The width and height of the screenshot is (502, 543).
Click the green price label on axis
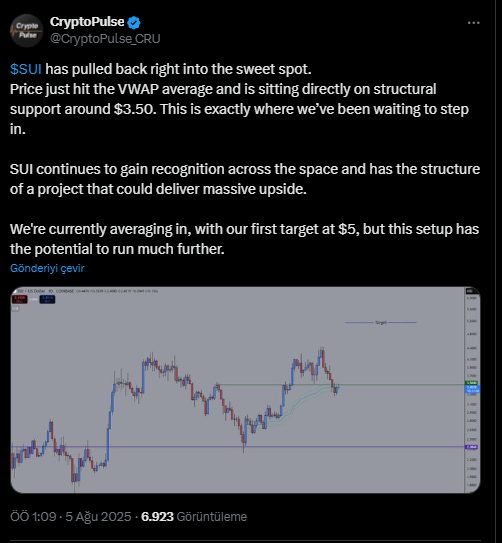pos(472,383)
